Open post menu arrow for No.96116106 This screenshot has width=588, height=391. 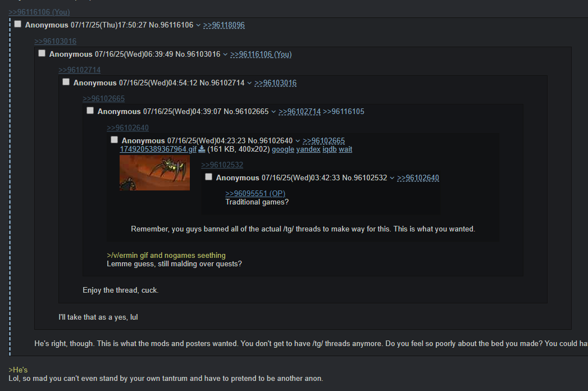198,25
